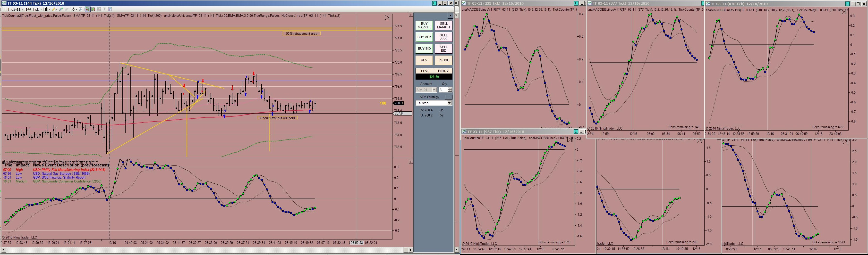Open the chart style bars dropdown
Viewport: 868px width, 255px height.
click(48, 9)
